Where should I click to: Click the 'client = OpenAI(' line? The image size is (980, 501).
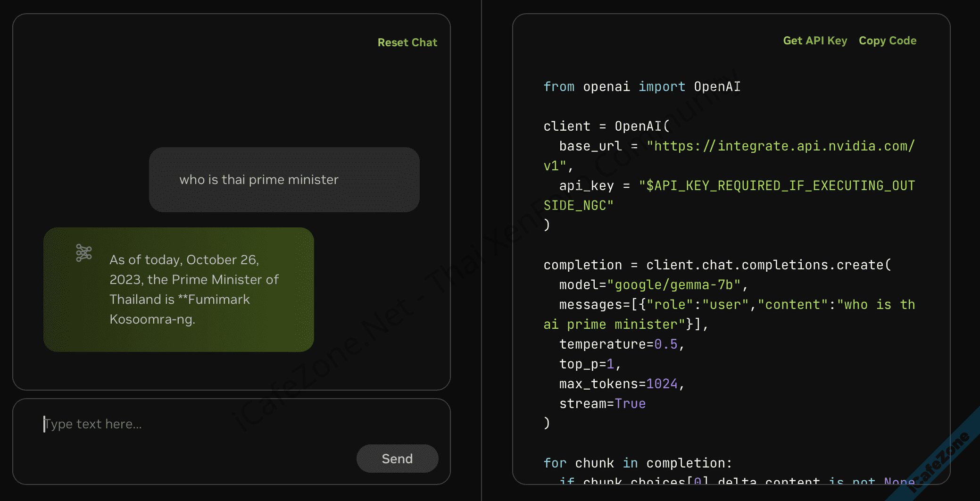coord(606,126)
